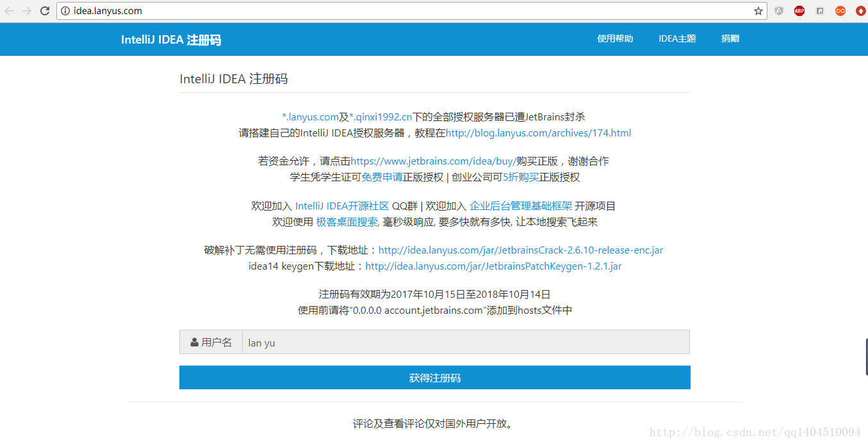This screenshot has width=868, height=445.
Task: Click the 免费申请 student license link
Action: [382, 177]
